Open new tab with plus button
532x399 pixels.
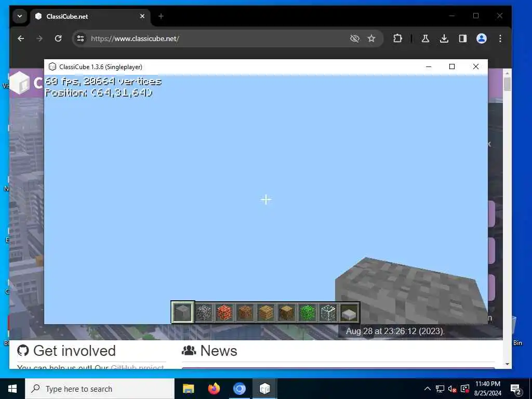[x=161, y=16]
